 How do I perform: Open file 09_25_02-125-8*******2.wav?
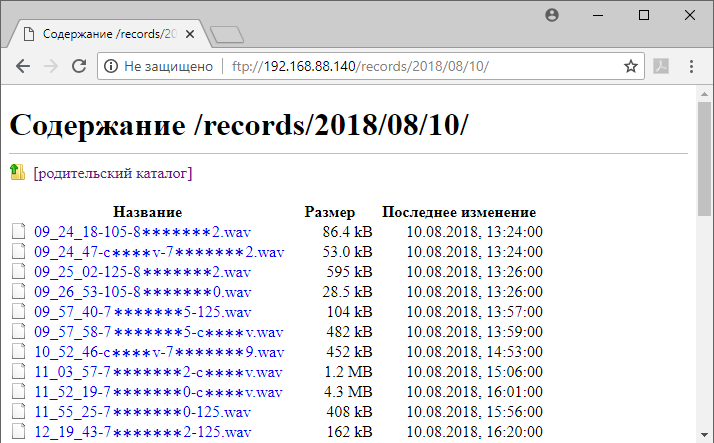[142, 272]
